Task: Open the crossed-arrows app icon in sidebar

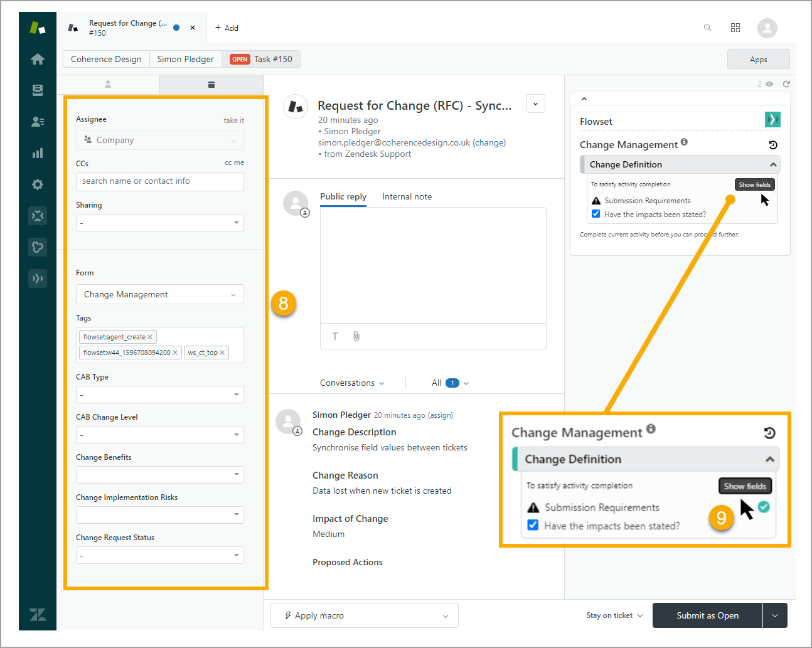Action: coord(38,216)
